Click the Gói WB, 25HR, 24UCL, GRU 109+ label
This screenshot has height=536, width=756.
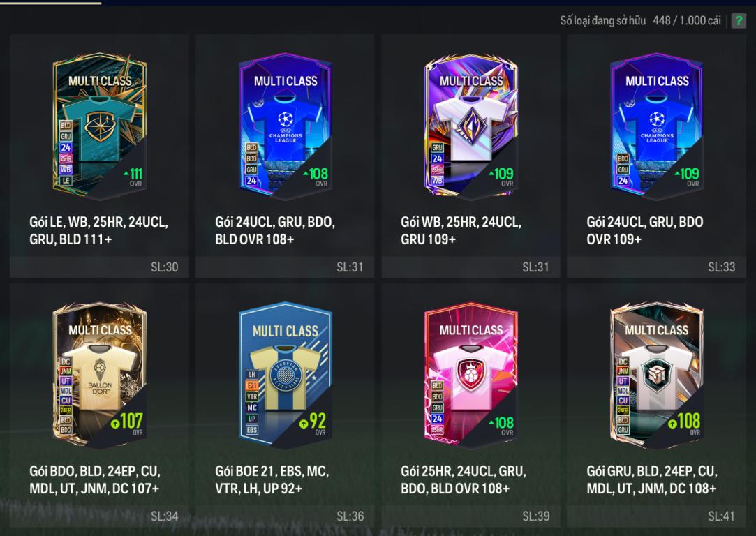[461, 230]
